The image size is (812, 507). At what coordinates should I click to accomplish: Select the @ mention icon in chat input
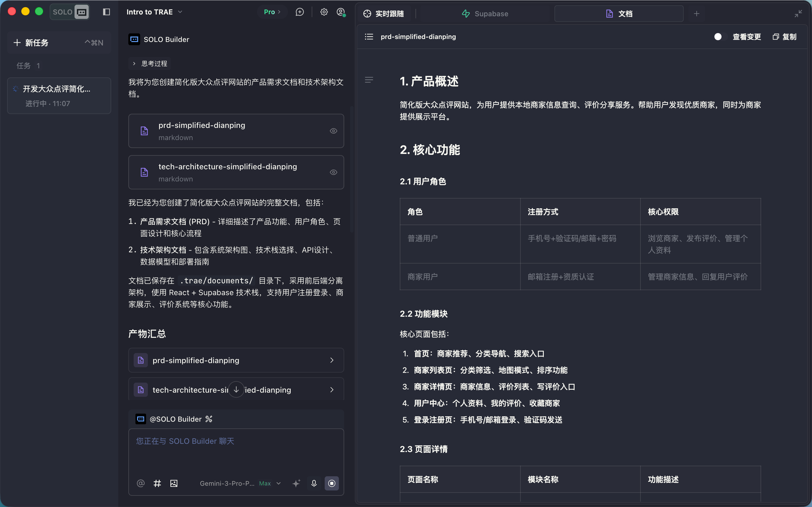tap(140, 483)
